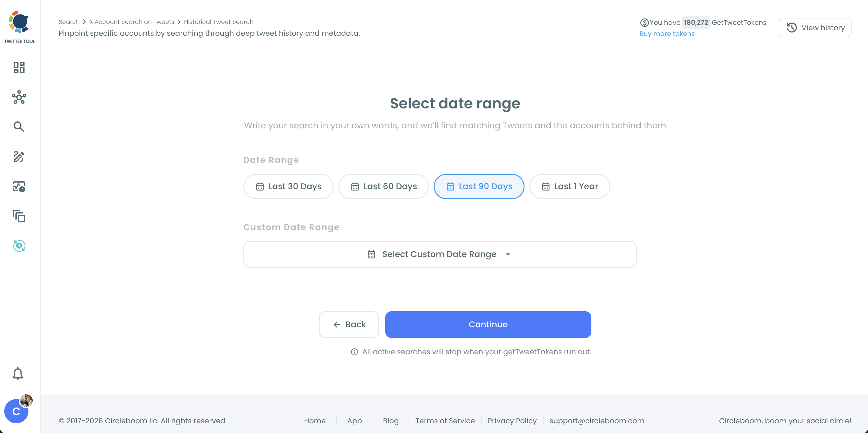Viewport: 868px width, 433px height.
Task: Open the analytics check icon in the sidebar
Action: (19, 187)
